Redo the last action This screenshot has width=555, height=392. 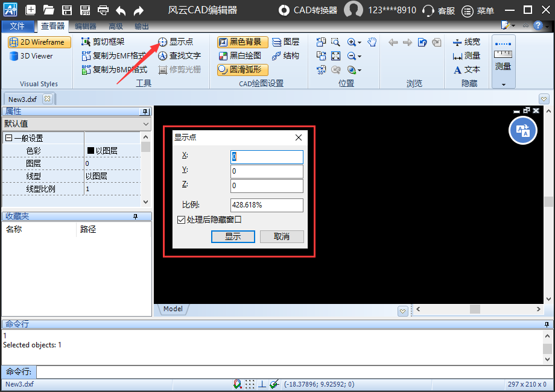(x=139, y=11)
